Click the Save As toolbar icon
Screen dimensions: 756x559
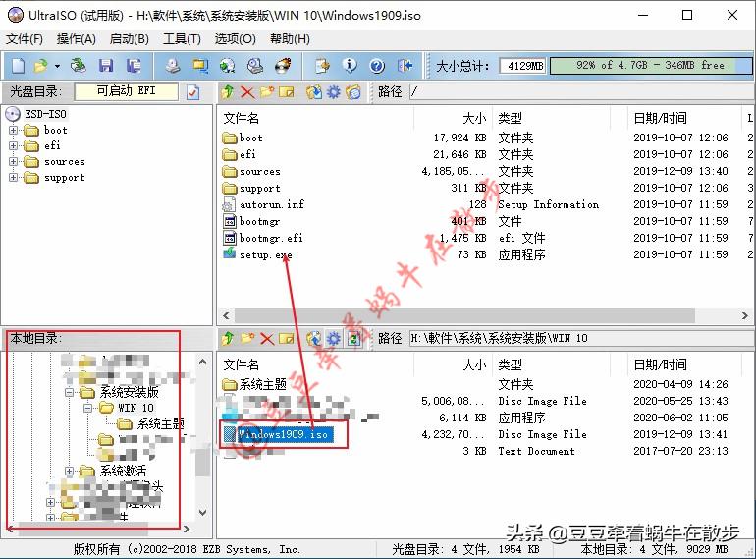tap(134, 66)
